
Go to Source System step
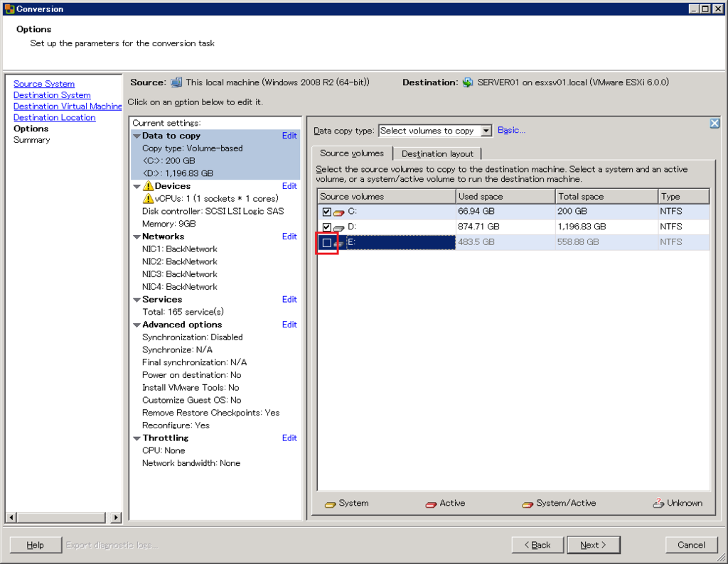point(44,84)
